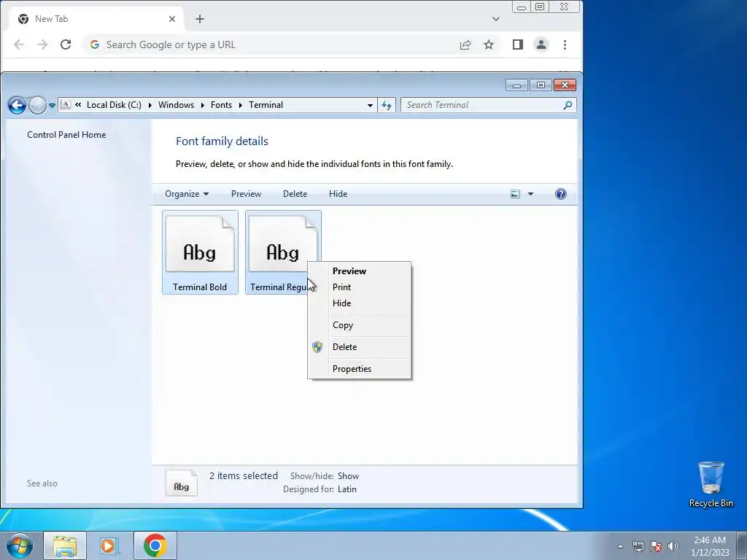The height and width of the screenshot is (560, 747).
Task: Expand the arrow after Windows in the path
Action: pos(203,105)
